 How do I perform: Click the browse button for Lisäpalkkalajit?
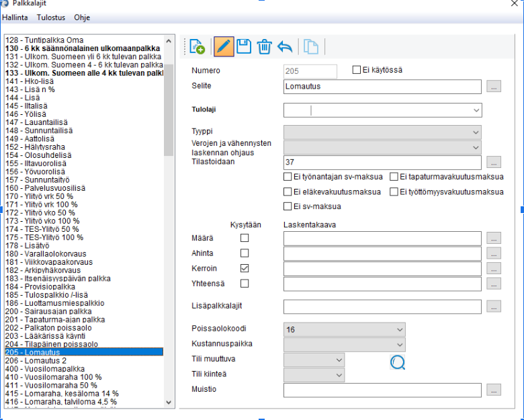coord(494,306)
